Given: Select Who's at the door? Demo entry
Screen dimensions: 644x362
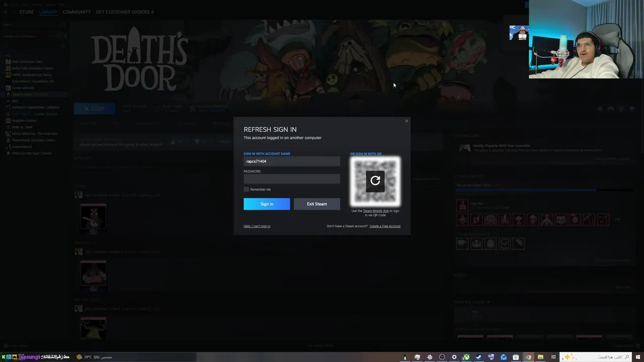Looking at the screenshot, I should pyautogui.click(x=31, y=153).
